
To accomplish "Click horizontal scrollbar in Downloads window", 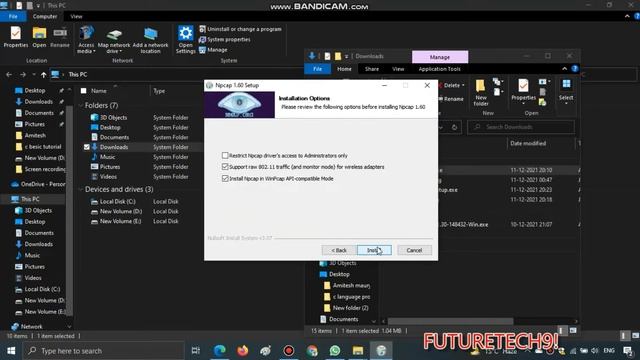I will 450,321.
